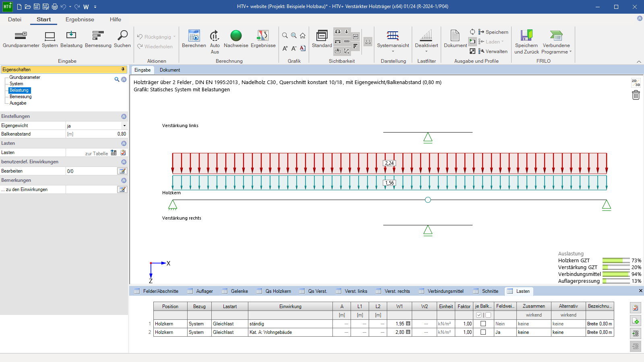Collapse the benutzerdef. Einwirkungen section

coord(124,162)
